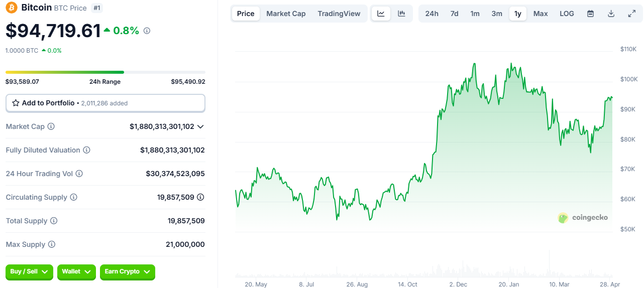644x288 pixels.
Task: Toggle LOG scale on chart
Action: [x=567, y=14]
